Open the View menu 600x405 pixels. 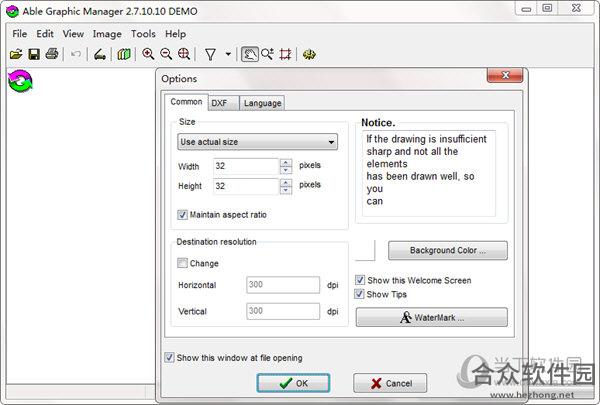(73, 34)
